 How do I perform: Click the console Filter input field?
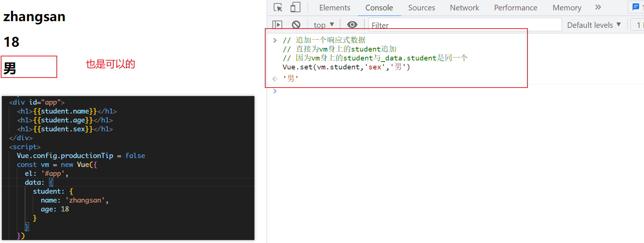[x=464, y=25]
